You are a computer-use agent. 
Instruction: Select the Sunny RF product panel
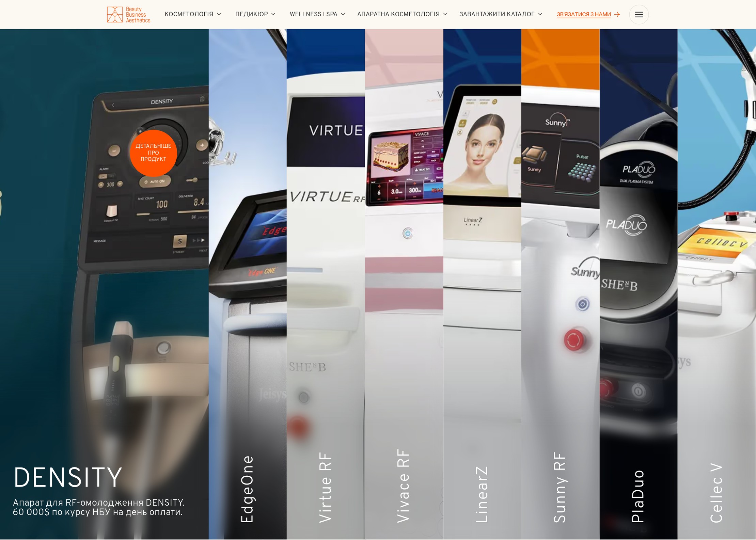point(561,284)
